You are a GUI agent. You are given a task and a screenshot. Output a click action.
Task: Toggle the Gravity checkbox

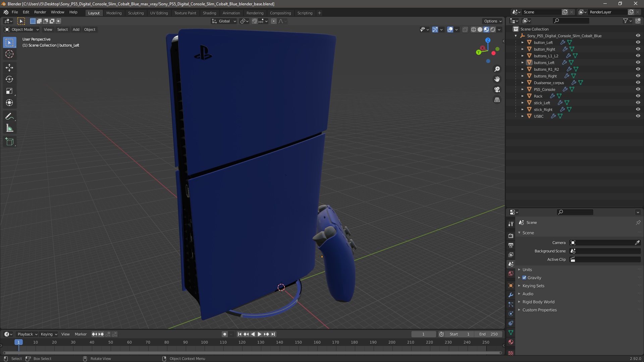tap(524, 278)
